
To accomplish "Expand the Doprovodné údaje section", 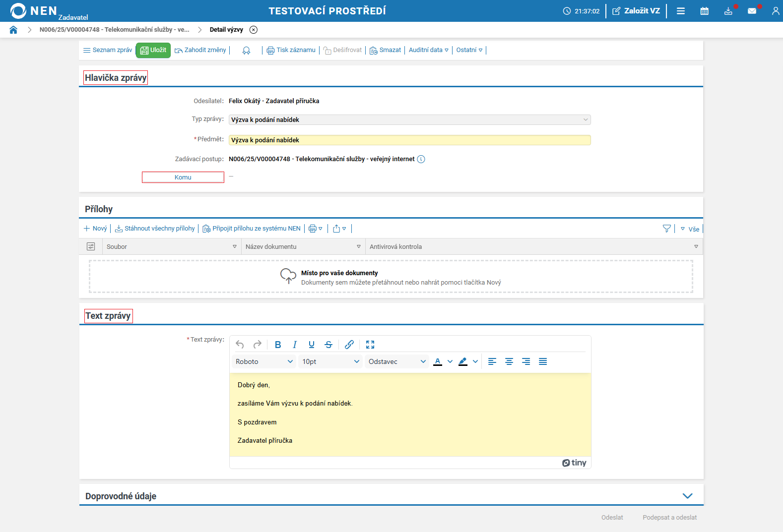I will click(x=687, y=496).
